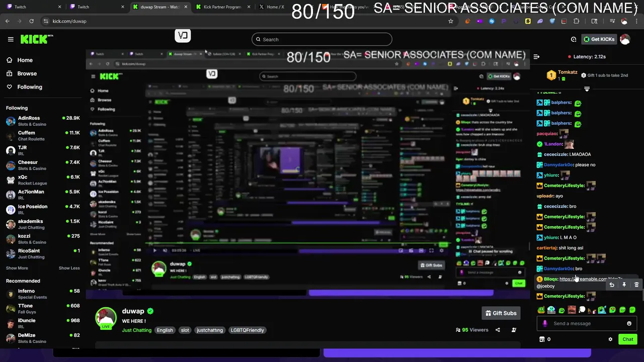Image resolution: width=644 pixels, height=362 pixels.
Task: Open the streamable link from Blloqs
Action: point(591,279)
